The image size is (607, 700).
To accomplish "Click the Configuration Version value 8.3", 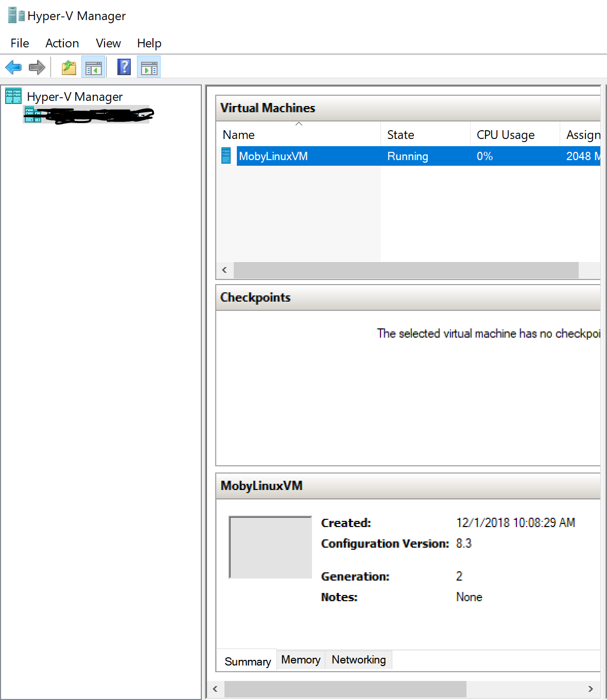I will click(464, 543).
